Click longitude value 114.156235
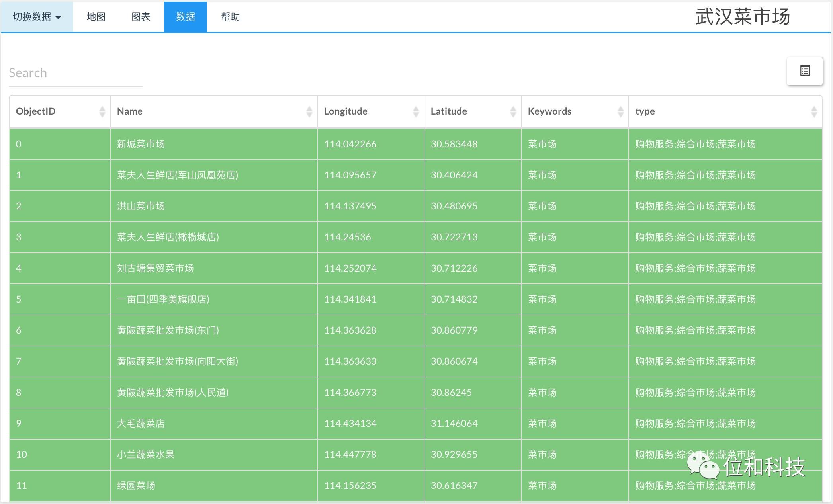 [350, 486]
